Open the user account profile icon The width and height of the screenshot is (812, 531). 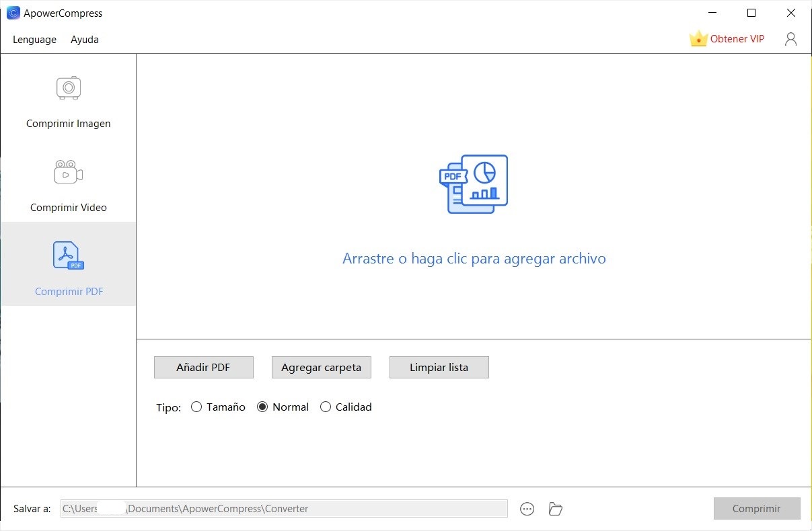[790, 39]
